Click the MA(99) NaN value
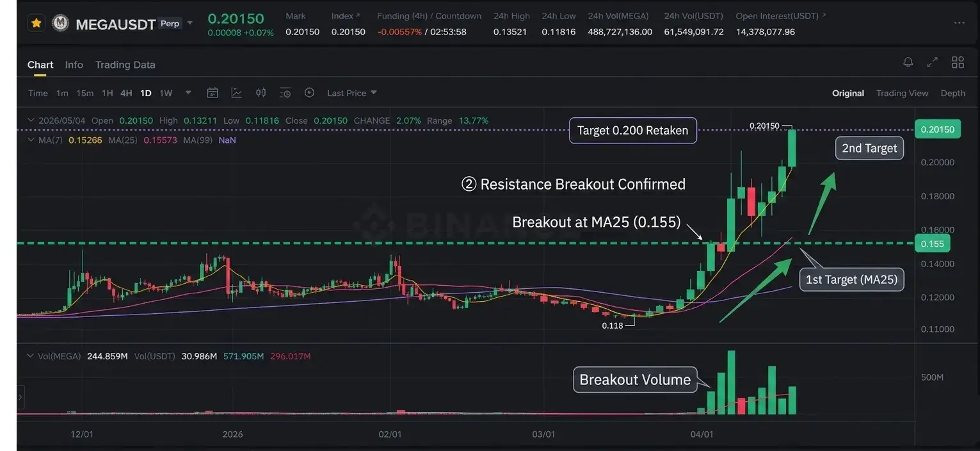 pyautogui.click(x=227, y=140)
